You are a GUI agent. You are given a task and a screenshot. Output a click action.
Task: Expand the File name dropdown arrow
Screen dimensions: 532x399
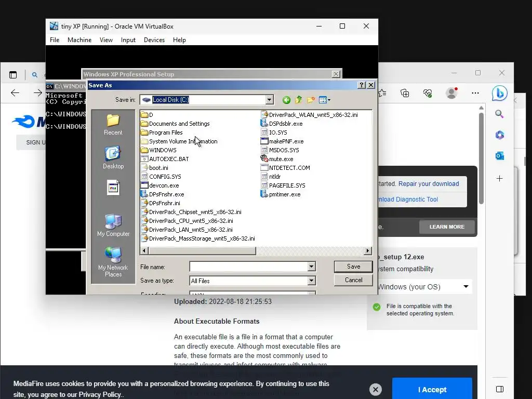click(312, 267)
